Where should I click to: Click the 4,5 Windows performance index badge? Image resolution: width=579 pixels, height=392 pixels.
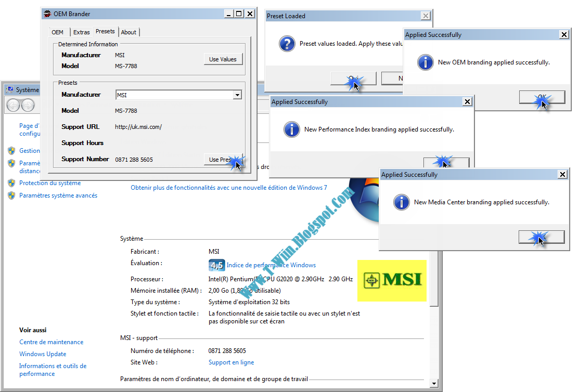tap(217, 265)
